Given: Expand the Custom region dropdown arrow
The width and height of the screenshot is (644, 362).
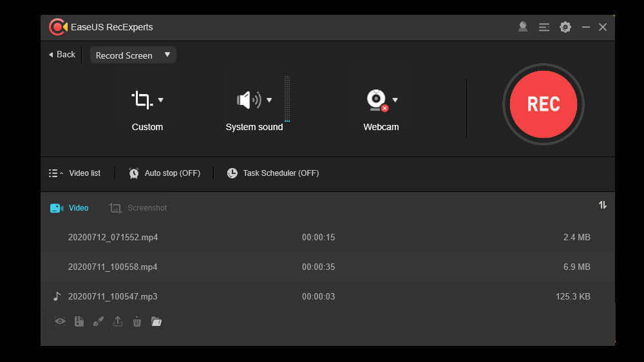Looking at the screenshot, I should 160,100.
